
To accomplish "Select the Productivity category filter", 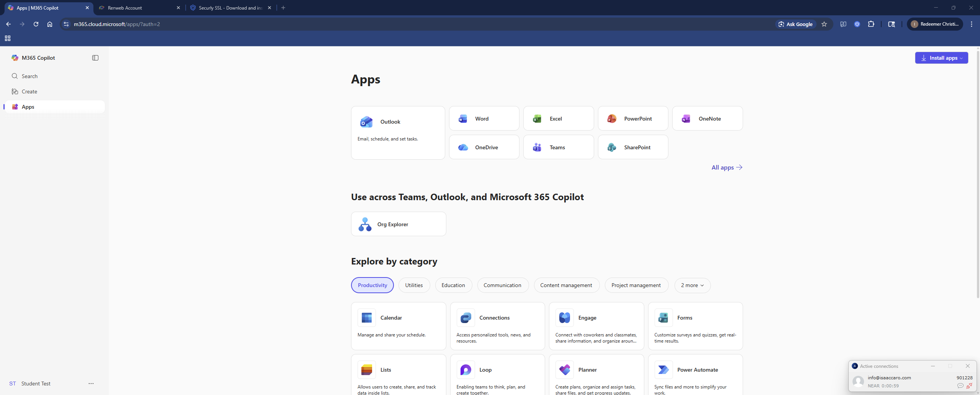I will (372, 285).
